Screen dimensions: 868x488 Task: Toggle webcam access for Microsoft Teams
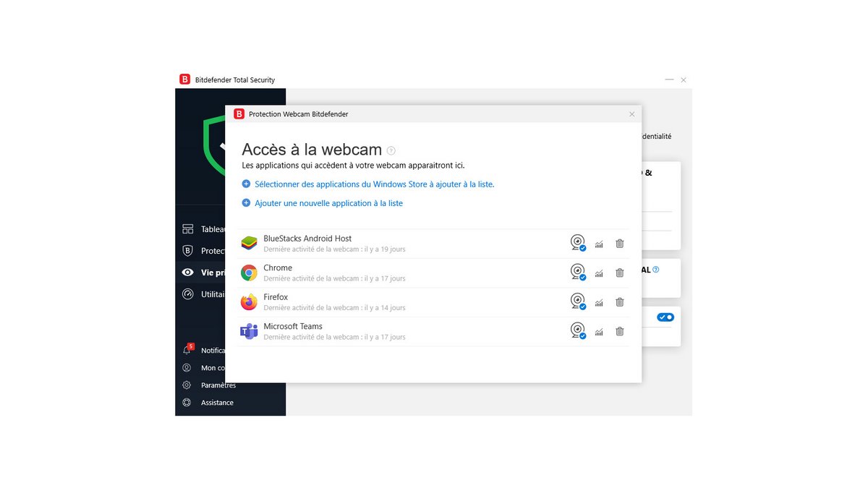578,331
